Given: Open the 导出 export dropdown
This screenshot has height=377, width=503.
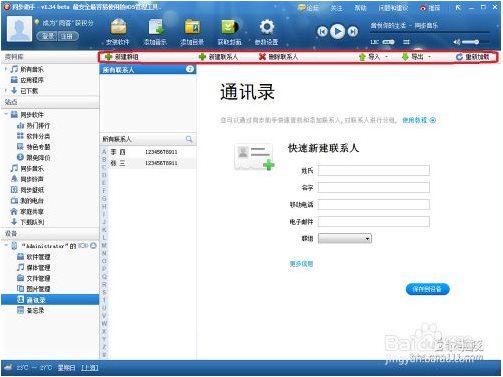Looking at the screenshot, I should click(x=416, y=57).
